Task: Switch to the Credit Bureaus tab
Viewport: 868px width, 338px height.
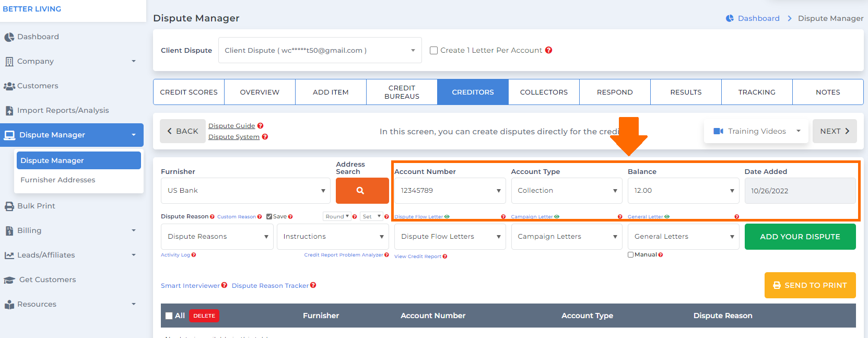Action: (402, 92)
